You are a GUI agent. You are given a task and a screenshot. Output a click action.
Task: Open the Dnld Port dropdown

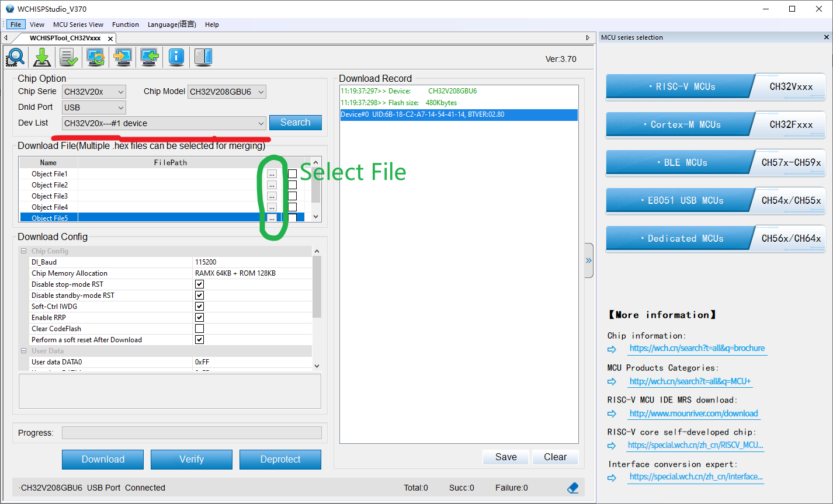click(x=94, y=107)
